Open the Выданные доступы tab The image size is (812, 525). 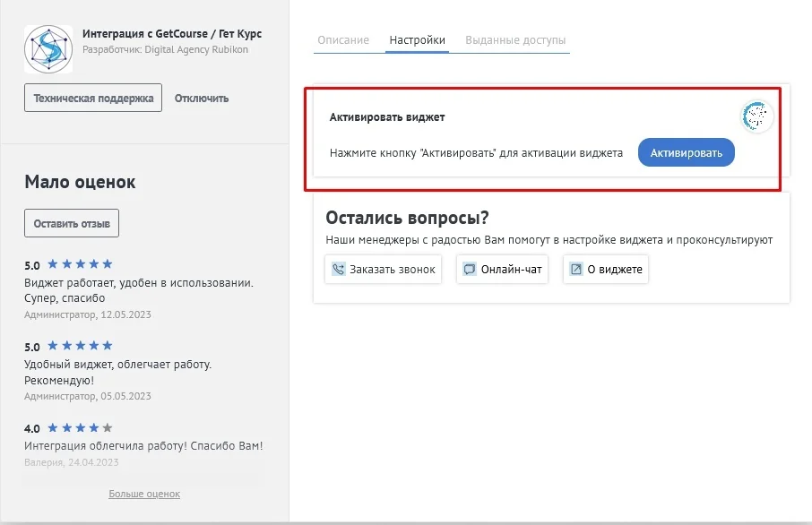(514, 39)
